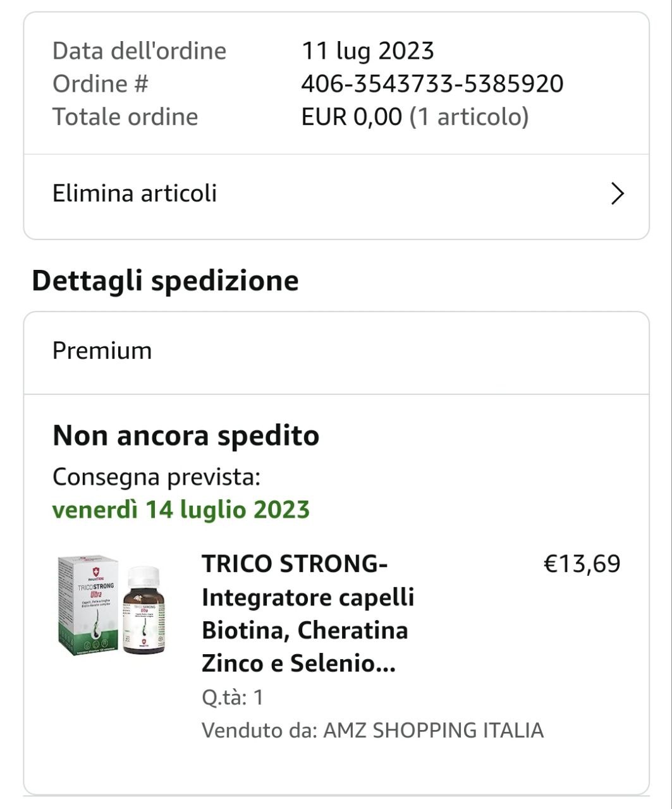Click the (1 articolo) item count
The image size is (672, 809).
click(x=469, y=117)
